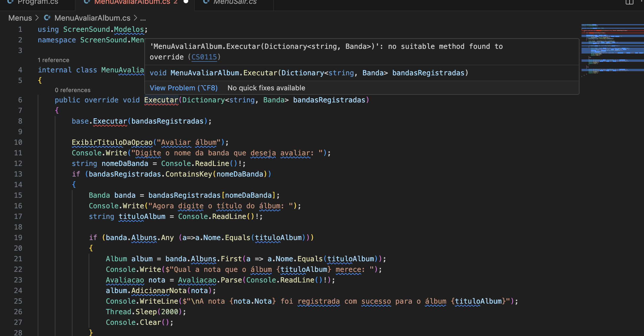The height and width of the screenshot is (336, 644).
Task: Click 'No quick fixes available' text
Action: tap(266, 88)
